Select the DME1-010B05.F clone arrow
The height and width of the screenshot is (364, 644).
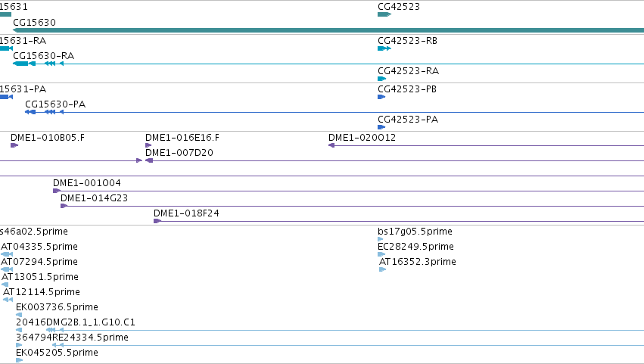14,145
